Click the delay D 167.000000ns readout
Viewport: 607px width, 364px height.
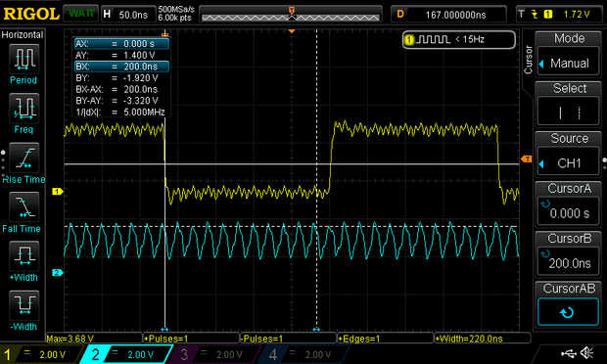(x=448, y=15)
